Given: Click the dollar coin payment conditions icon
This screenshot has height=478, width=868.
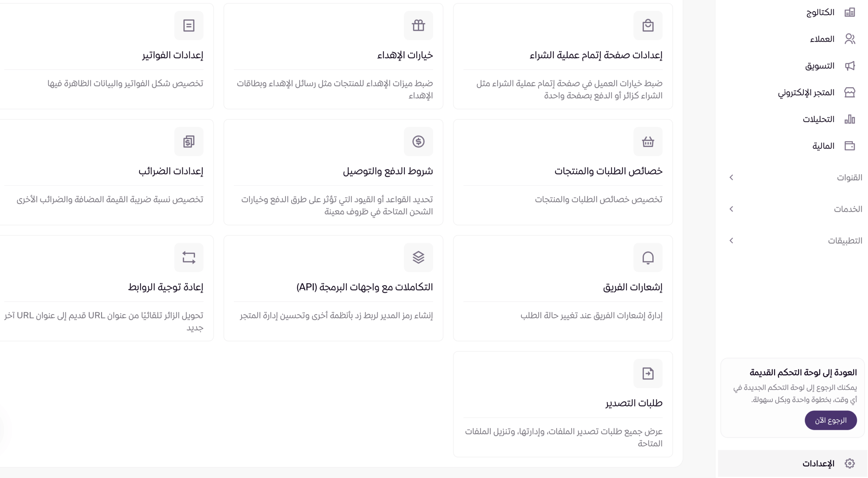Looking at the screenshot, I should [x=418, y=141].
